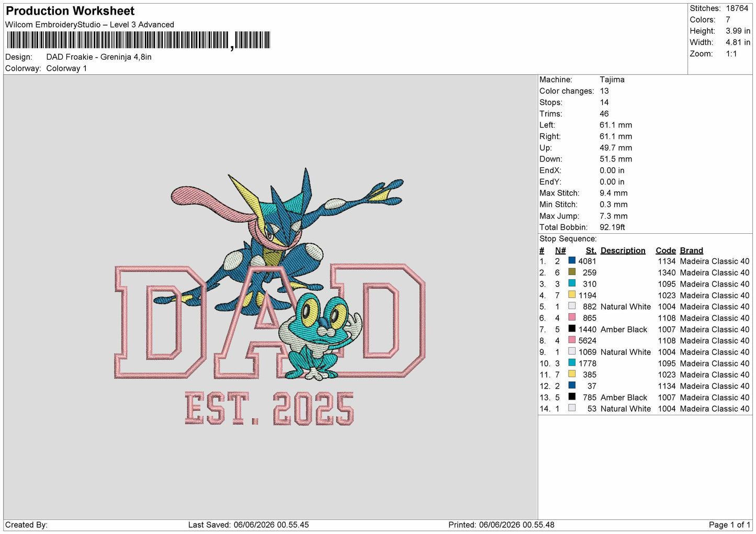Click the 'Description' column header
Screen dimensions: 756x534
[x=623, y=251]
